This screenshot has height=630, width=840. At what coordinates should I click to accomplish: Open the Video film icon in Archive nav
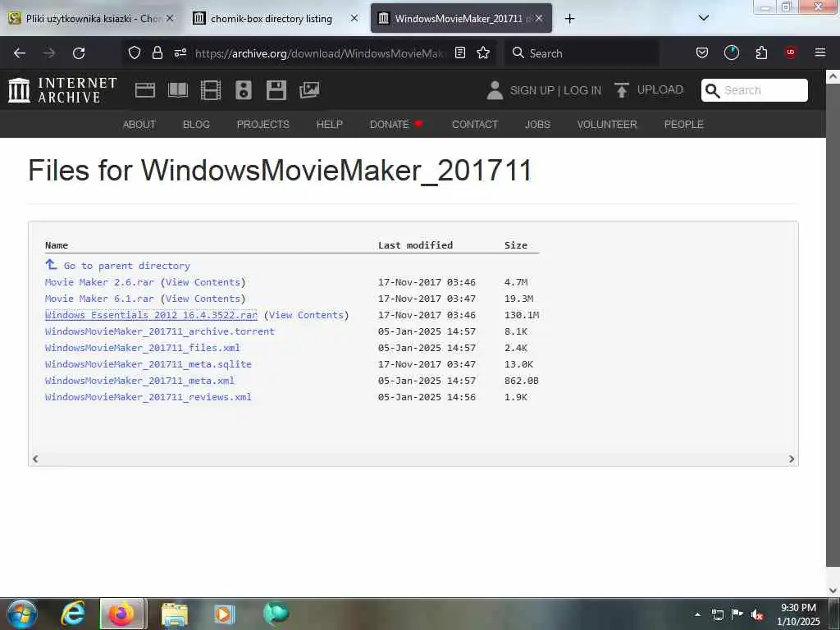click(x=211, y=90)
